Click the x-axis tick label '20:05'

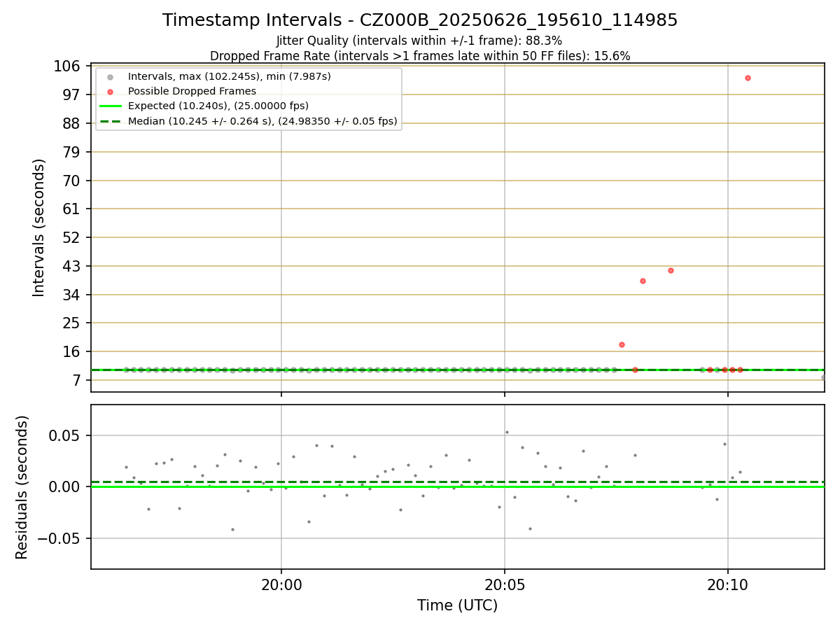pos(504,584)
